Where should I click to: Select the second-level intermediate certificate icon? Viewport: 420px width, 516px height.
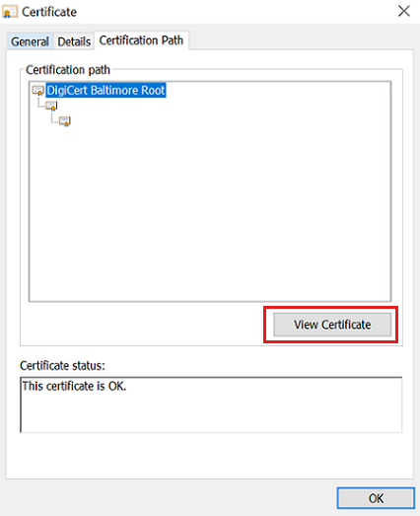click(51, 106)
